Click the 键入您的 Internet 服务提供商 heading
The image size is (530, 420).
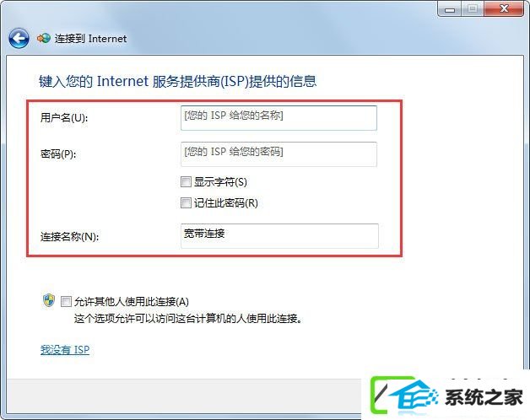click(178, 82)
